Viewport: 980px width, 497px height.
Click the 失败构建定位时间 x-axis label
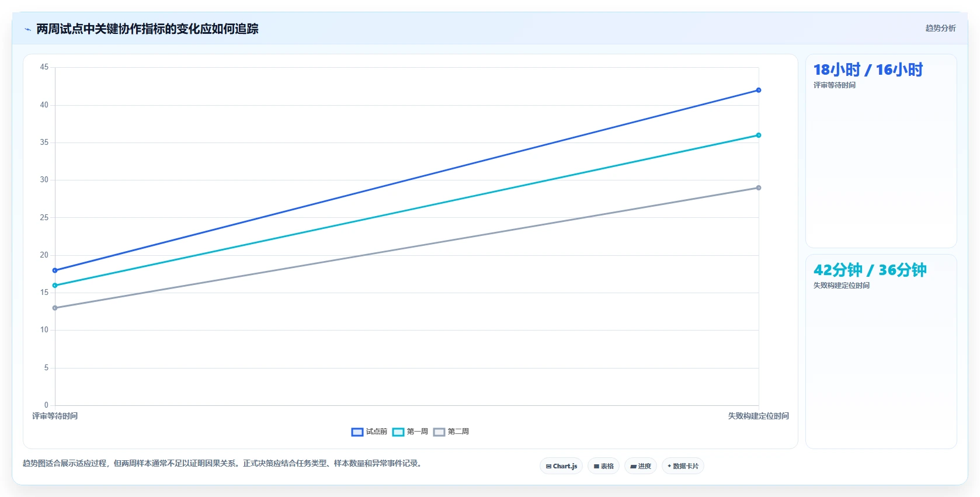pos(758,416)
